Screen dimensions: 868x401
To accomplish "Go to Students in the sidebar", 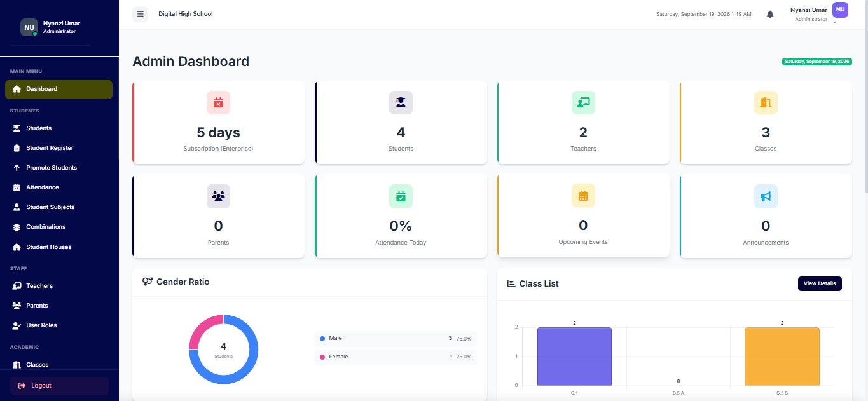I will click(x=59, y=128).
